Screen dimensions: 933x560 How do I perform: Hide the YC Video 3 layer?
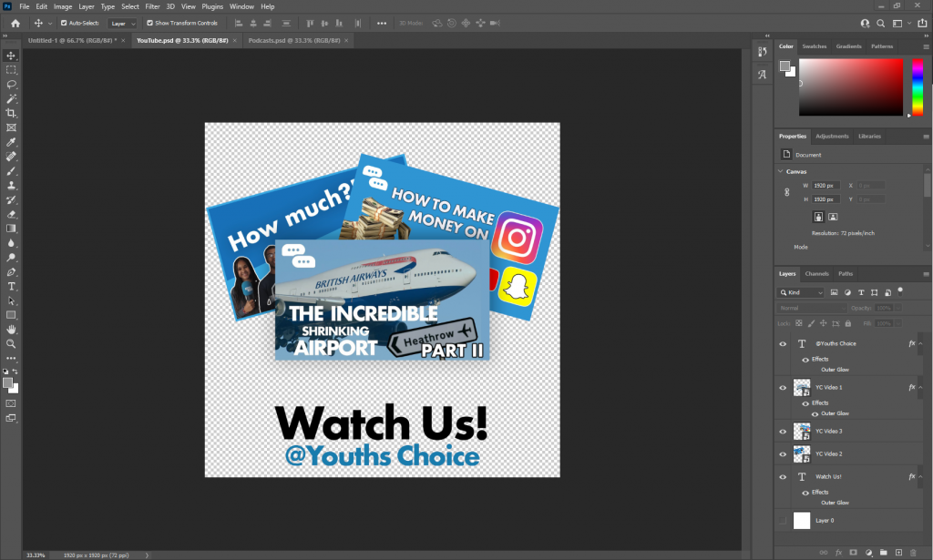pos(782,432)
